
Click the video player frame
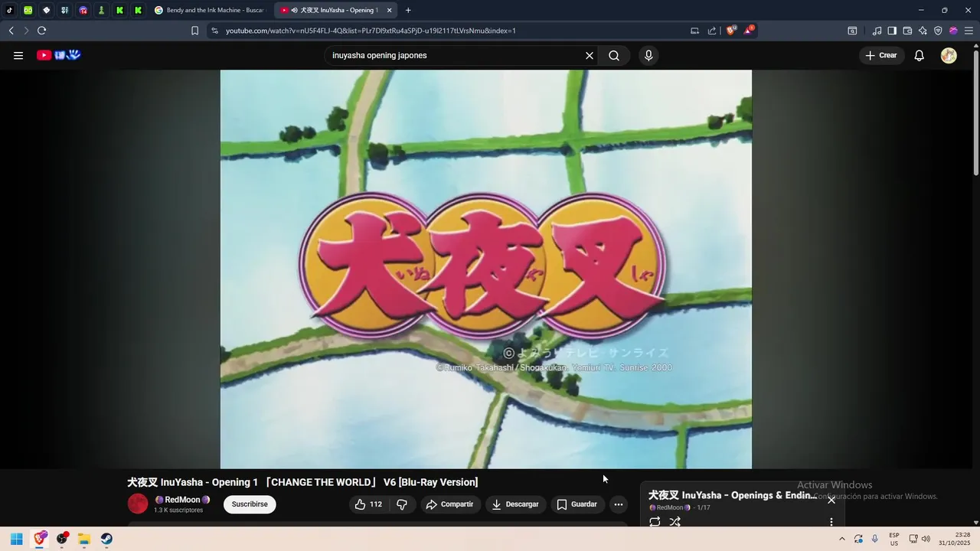486,269
